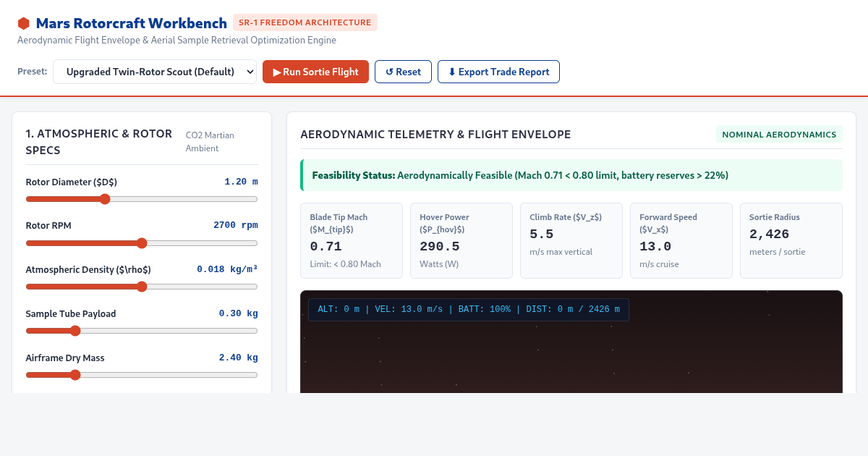Click the flight telemetry readout overlay
868x456 pixels.
point(469,310)
